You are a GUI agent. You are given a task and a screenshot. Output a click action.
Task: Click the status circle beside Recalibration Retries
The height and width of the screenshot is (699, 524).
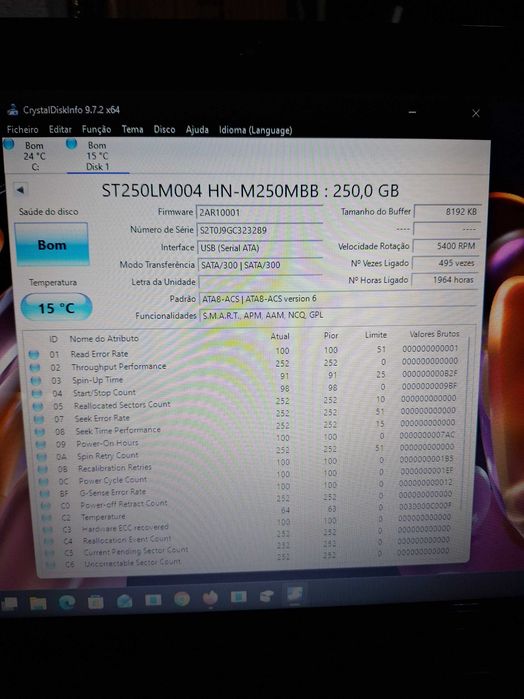pos(42,469)
